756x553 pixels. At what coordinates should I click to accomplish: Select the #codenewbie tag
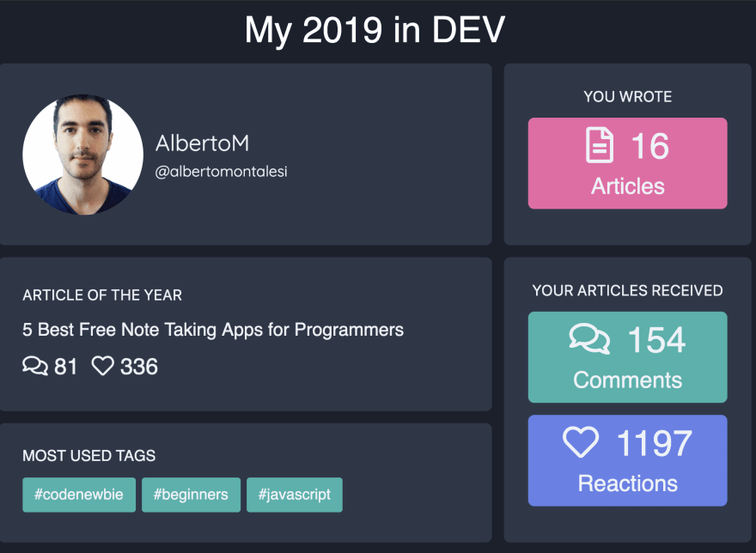(x=79, y=495)
